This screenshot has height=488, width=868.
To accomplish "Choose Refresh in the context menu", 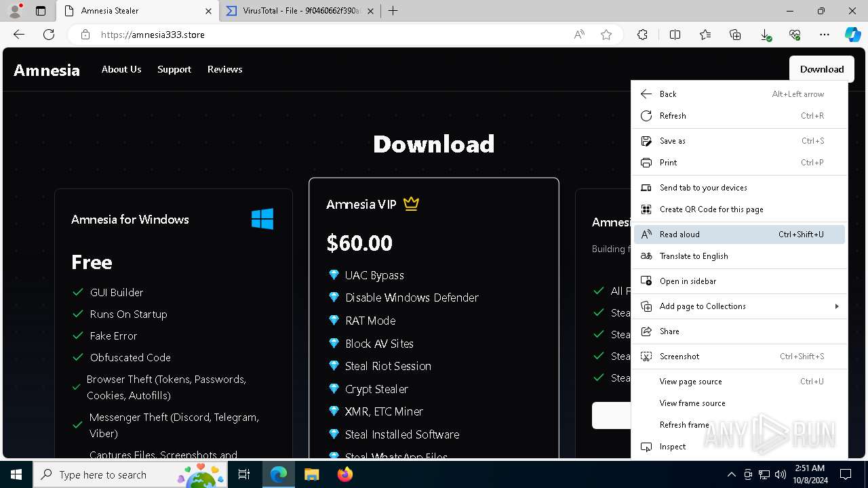I will click(x=739, y=116).
